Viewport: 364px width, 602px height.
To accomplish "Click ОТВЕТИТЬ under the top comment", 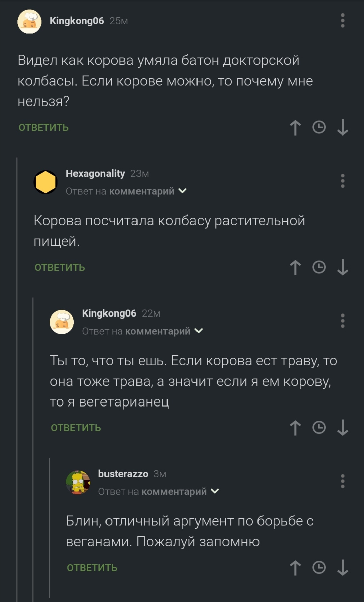I will (43, 127).
